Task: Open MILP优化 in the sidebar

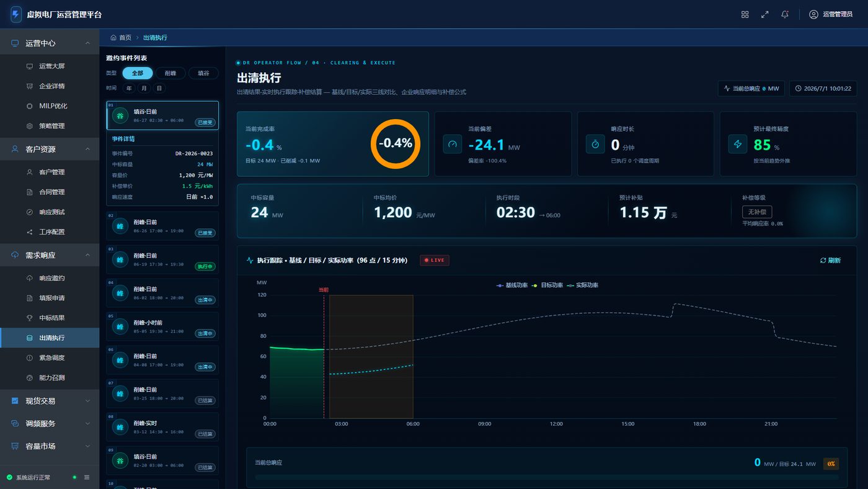Action: point(50,105)
